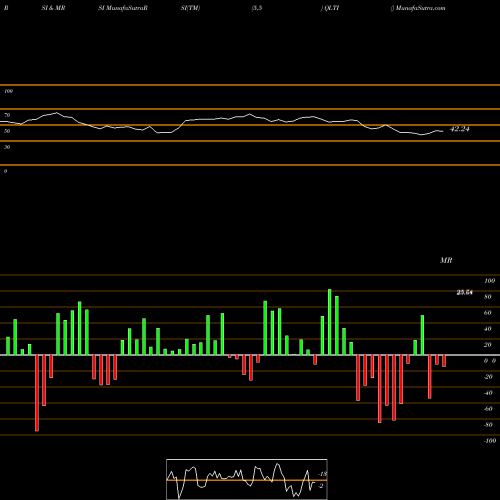Image resolution: width=500 pixels, height=500 pixels.
Task: Click the SI & MR header text
Action: pos(53,8)
